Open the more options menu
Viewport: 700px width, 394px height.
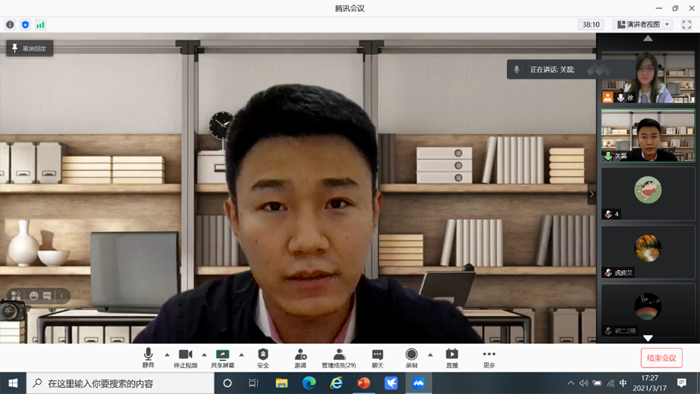[489, 358]
